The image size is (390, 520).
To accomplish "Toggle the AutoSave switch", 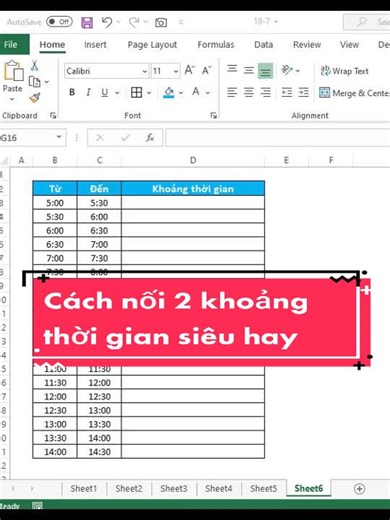I will 60,22.
